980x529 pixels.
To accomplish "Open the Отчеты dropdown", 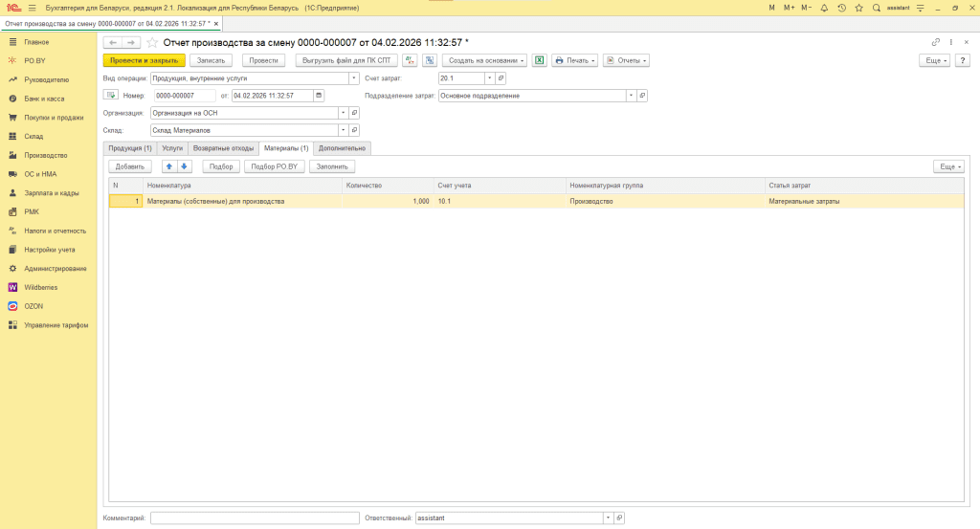I will pyautogui.click(x=626, y=60).
